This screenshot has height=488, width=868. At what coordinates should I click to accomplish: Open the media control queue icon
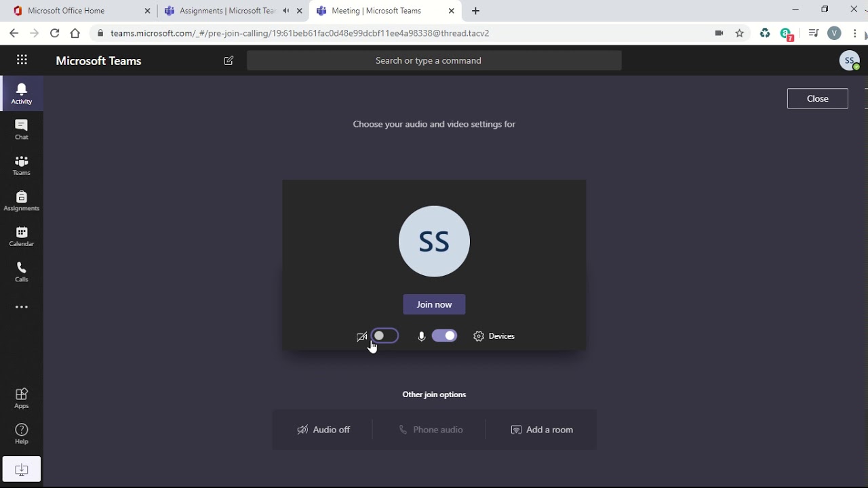coord(813,33)
